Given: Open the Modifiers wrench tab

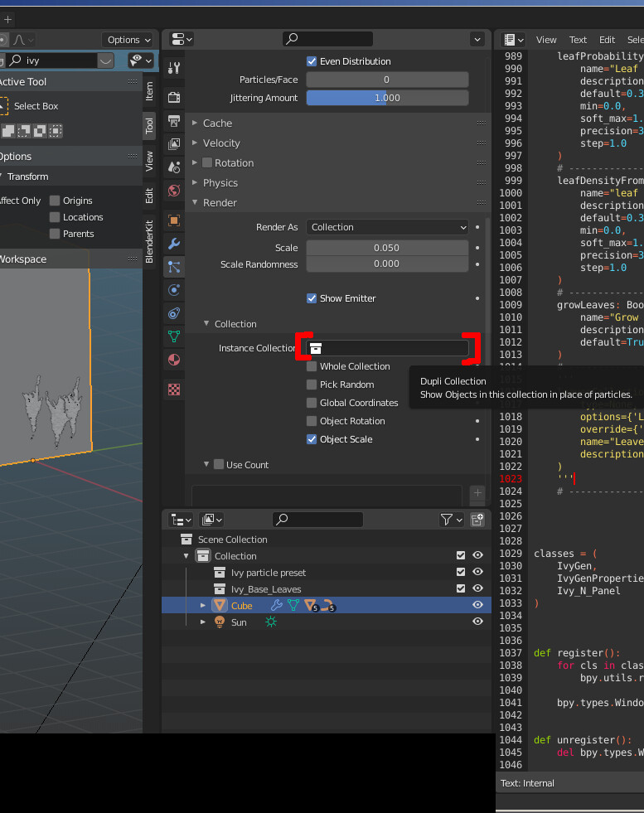Looking at the screenshot, I should (174, 244).
